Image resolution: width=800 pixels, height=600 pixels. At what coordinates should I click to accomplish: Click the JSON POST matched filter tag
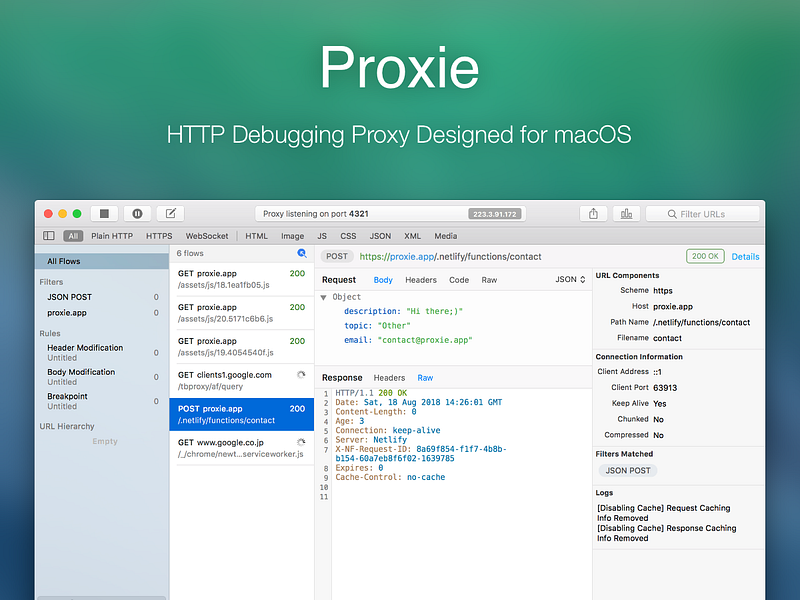tap(628, 470)
